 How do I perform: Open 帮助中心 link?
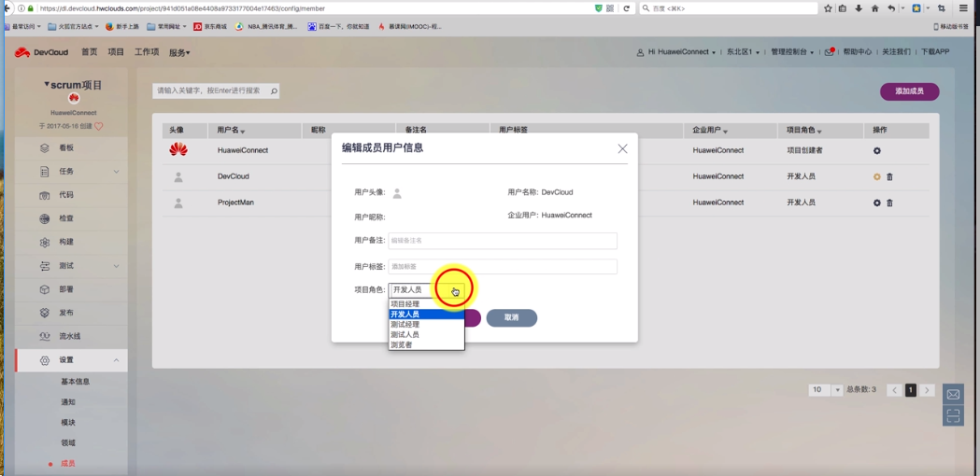pyautogui.click(x=857, y=52)
